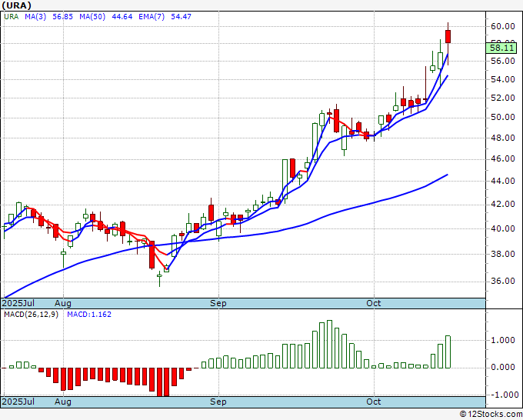Click the 44.00 price axis label
This screenshot has width=523, height=420.
pos(503,181)
